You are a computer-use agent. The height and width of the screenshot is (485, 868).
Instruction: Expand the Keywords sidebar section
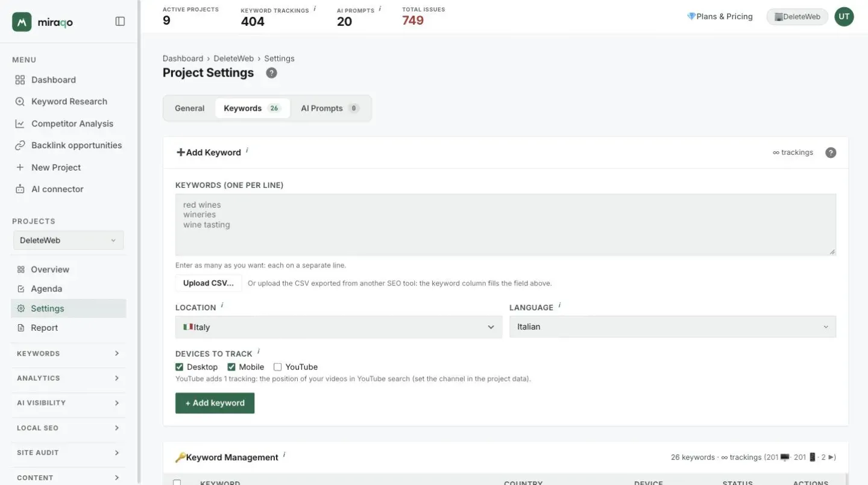click(x=68, y=354)
